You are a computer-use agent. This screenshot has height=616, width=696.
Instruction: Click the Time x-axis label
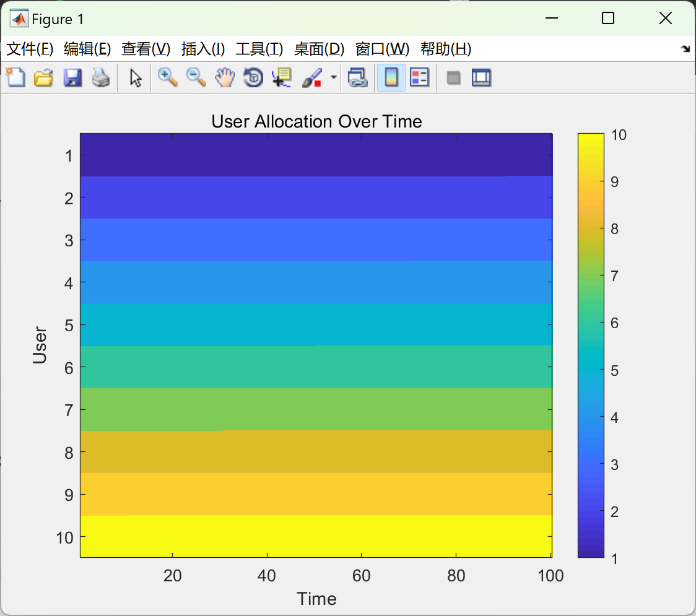[316, 599]
